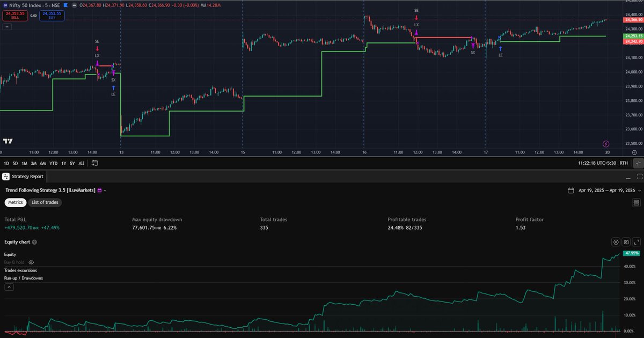The image size is (644, 338).
Task: Click the green 24,253.15 price label
Action: [x=633, y=36]
